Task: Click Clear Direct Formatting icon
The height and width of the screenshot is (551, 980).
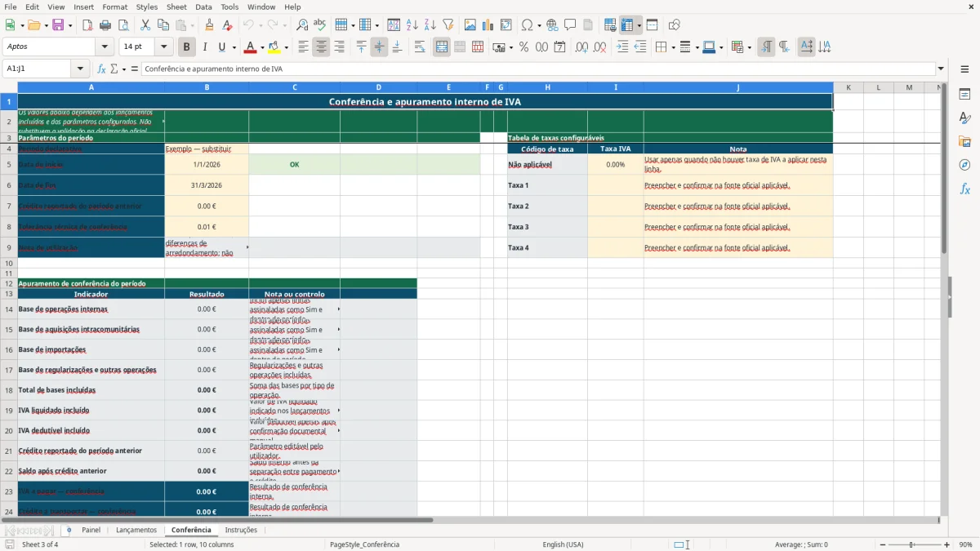Action: click(x=227, y=25)
